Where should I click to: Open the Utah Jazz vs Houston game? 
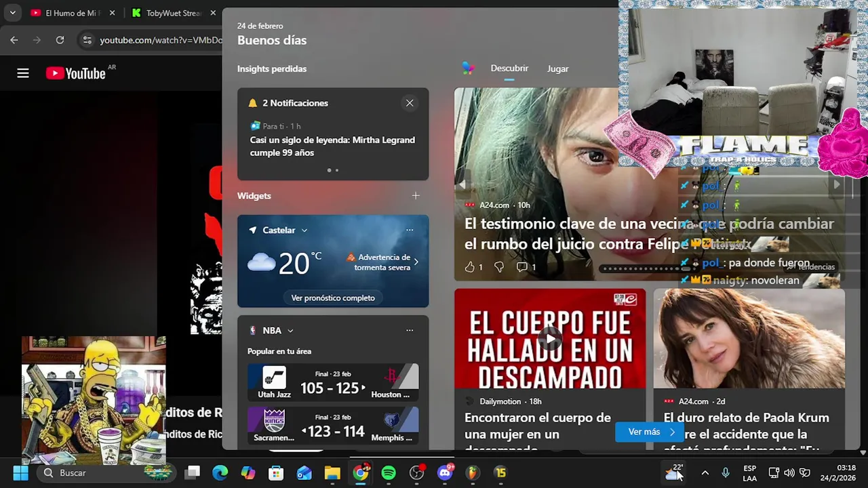(x=333, y=382)
